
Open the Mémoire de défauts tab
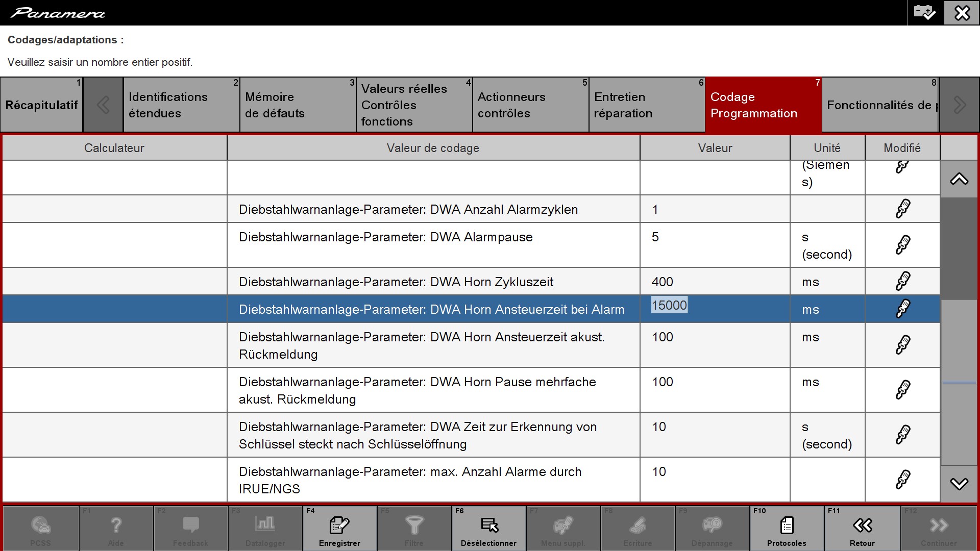click(298, 105)
